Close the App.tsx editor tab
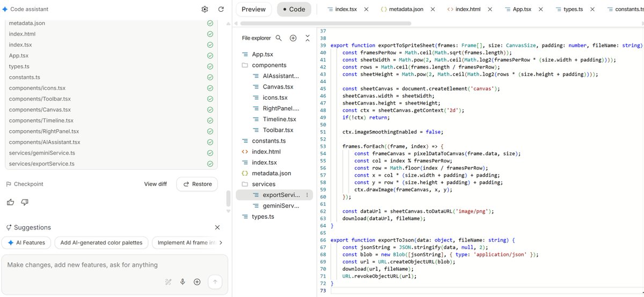Image resolution: width=644 pixels, height=297 pixels. (541, 9)
